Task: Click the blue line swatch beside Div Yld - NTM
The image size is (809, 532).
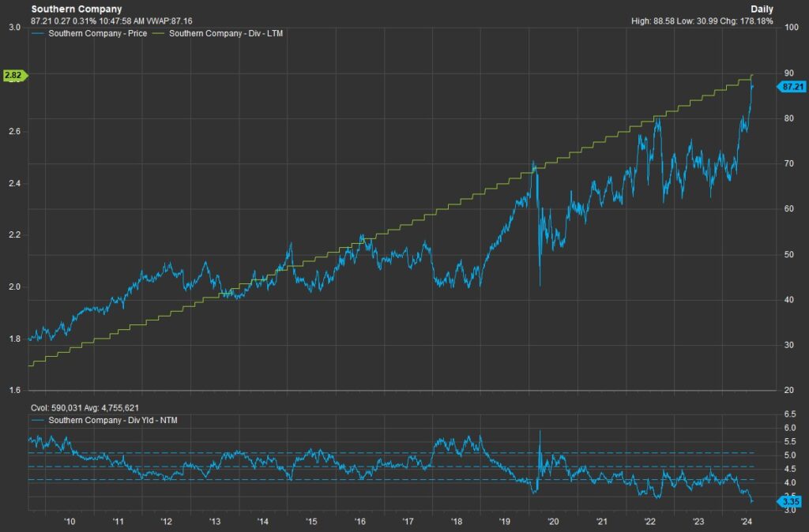Action: pos(38,420)
